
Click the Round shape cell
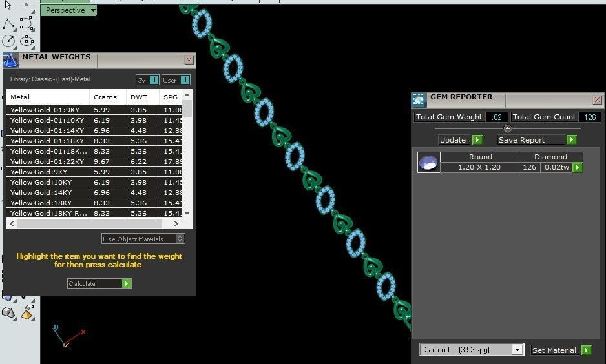(480, 157)
